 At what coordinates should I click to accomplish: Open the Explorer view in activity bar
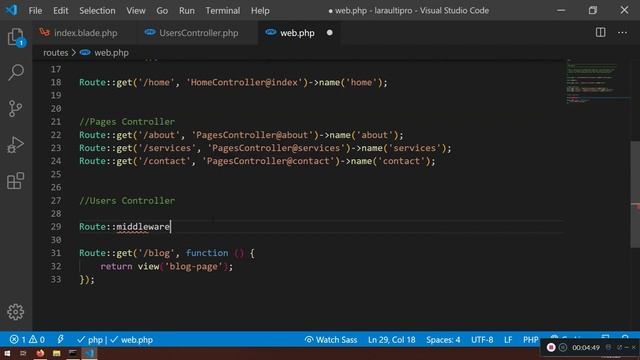pyautogui.click(x=16, y=38)
